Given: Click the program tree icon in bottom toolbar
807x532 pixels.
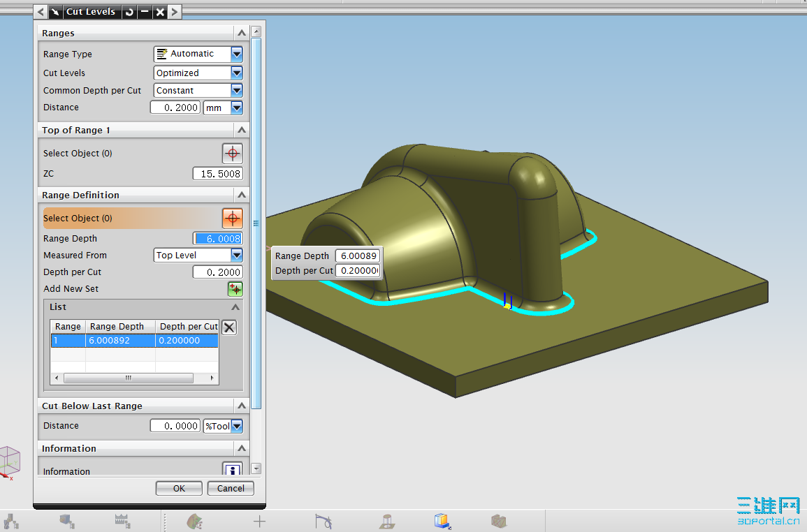Looking at the screenshot, I should [x=11, y=522].
